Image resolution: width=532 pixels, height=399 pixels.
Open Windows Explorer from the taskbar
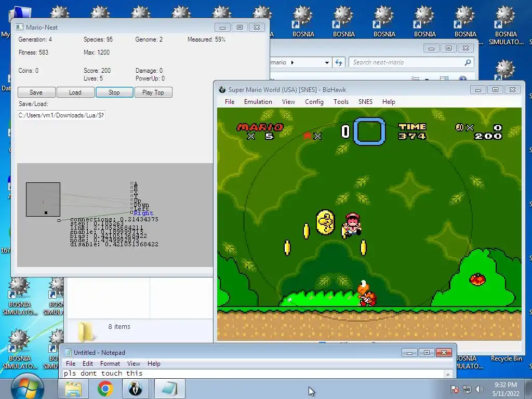pos(73,389)
